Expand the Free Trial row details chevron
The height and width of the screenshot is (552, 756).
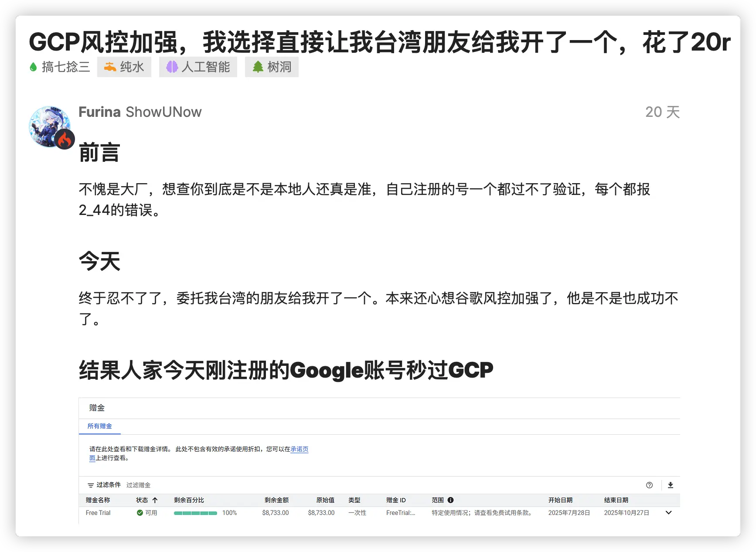pyautogui.click(x=669, y=513)
